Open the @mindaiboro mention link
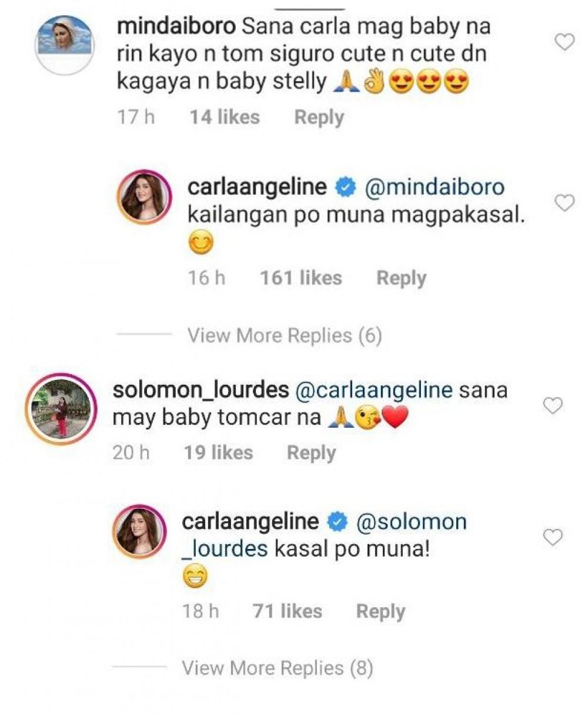Screen dimensions: 588x716 (x=435, y=187)
